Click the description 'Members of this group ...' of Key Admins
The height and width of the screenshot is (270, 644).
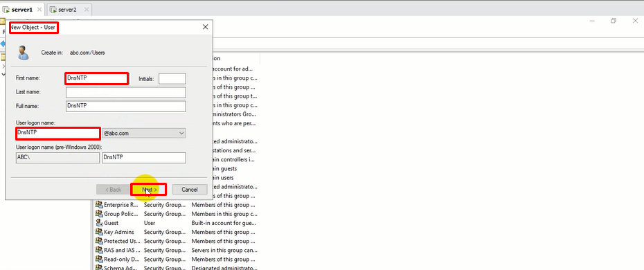[224, 232]
